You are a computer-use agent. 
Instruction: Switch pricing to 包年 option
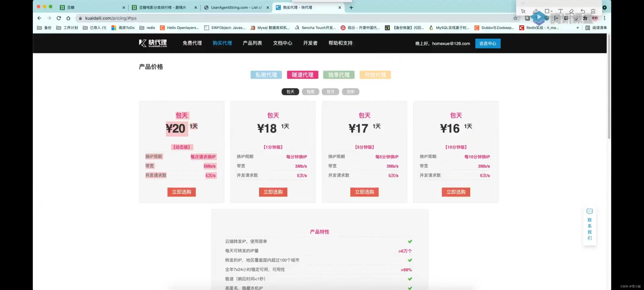pos(351,92)
